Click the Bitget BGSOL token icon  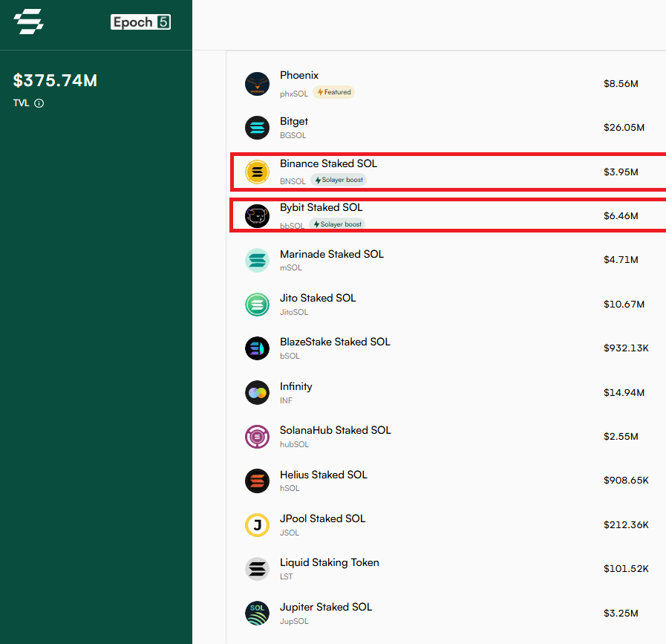pyautogui.click(x=257, y=128)
